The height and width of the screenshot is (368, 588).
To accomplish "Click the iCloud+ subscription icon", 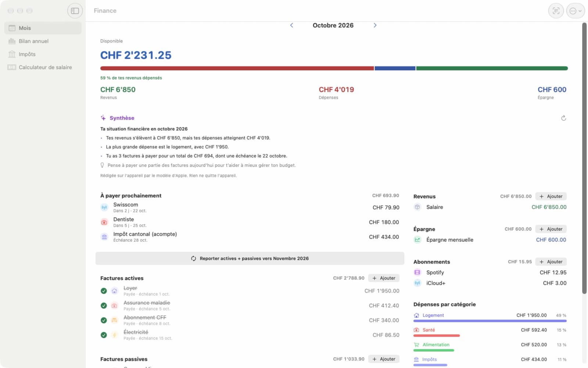I will (417, 283).
